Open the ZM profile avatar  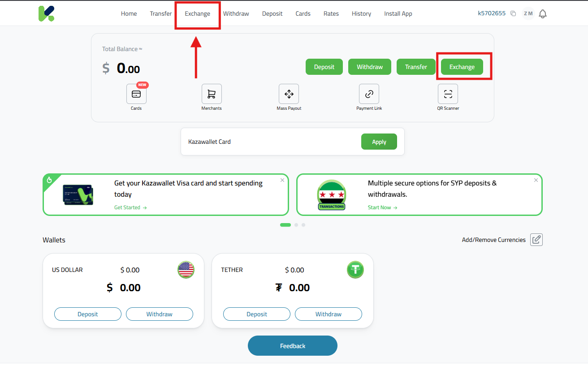[528, 13]
